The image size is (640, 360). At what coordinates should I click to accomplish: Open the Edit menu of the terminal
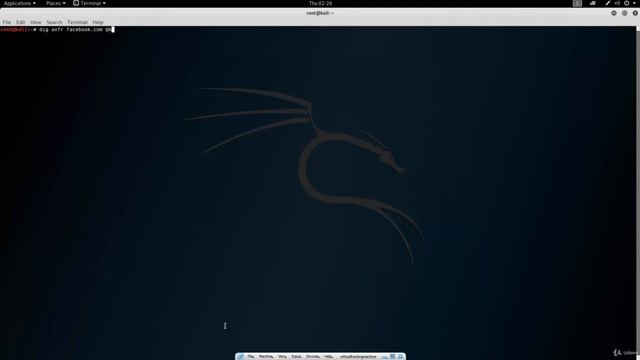point(21,22)
